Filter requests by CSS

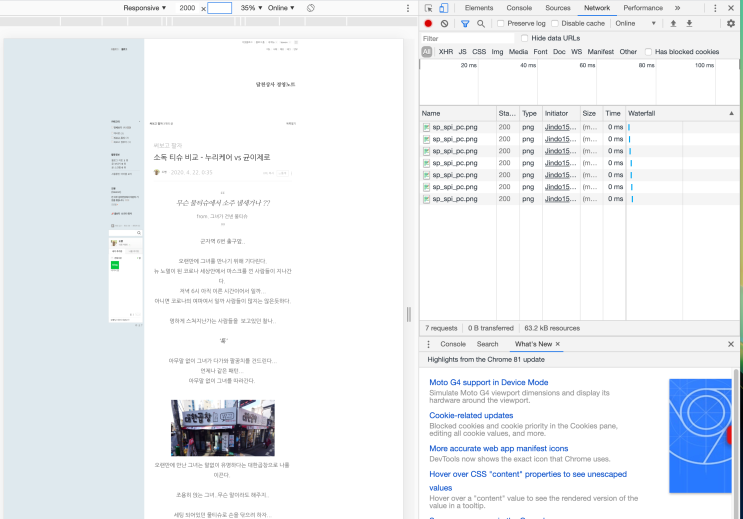479,52
